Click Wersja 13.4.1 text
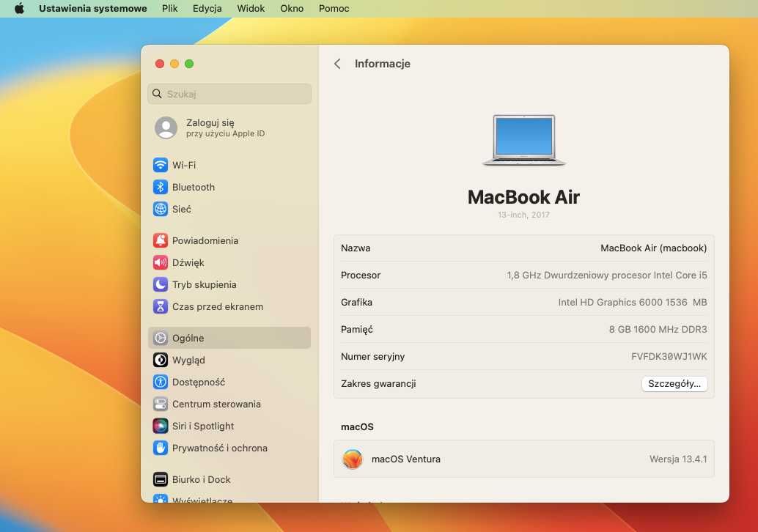 coord(678,459)
